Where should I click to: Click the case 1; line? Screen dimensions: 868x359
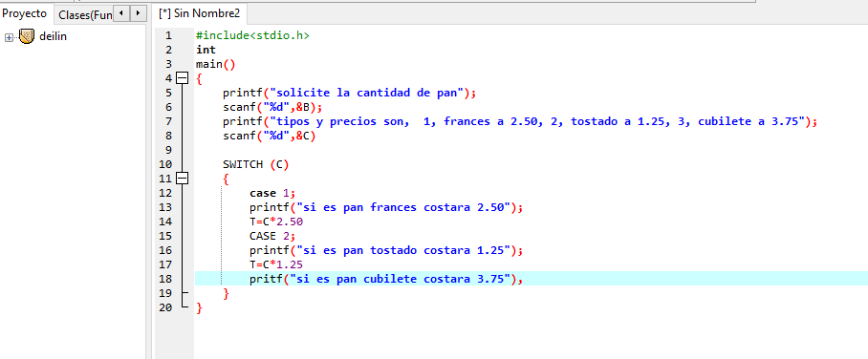(x=272, y=193)
